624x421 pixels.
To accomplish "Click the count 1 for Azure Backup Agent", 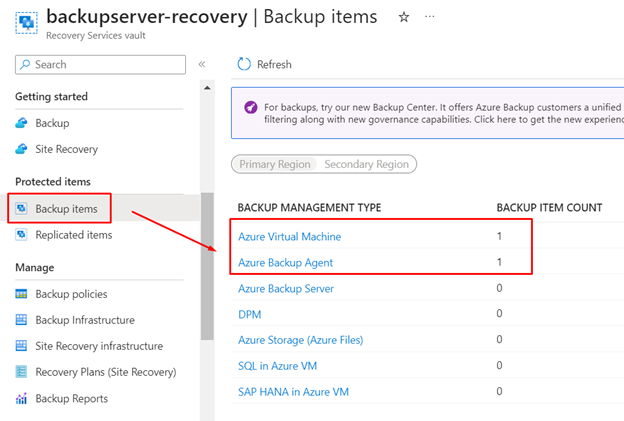I will [499, 262].
